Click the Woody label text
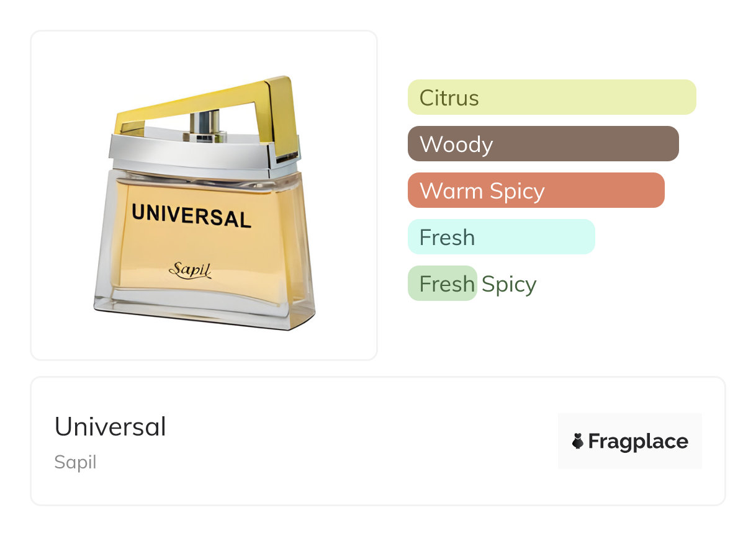The image size is (756, 536). (x=456, y=145)
